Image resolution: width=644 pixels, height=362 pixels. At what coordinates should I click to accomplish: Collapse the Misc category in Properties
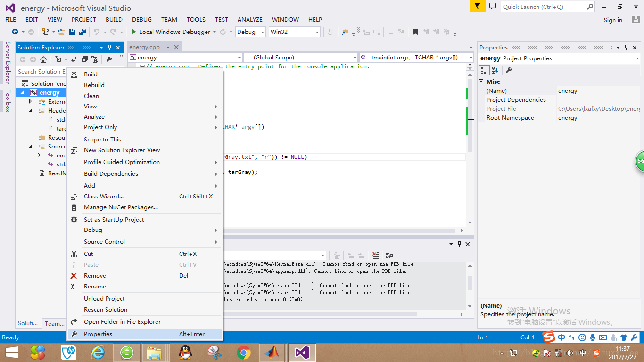point(481,82)
